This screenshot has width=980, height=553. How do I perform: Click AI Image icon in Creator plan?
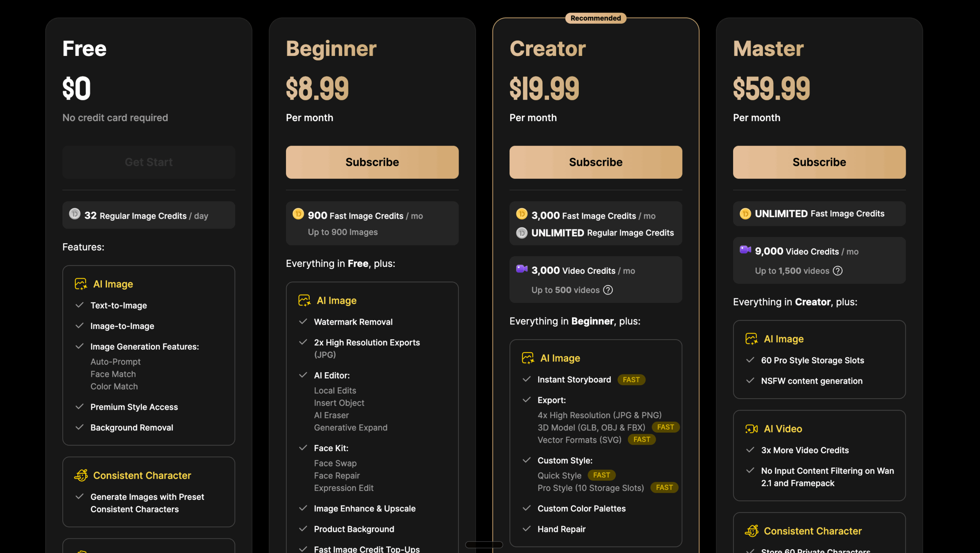pos(528,358)
